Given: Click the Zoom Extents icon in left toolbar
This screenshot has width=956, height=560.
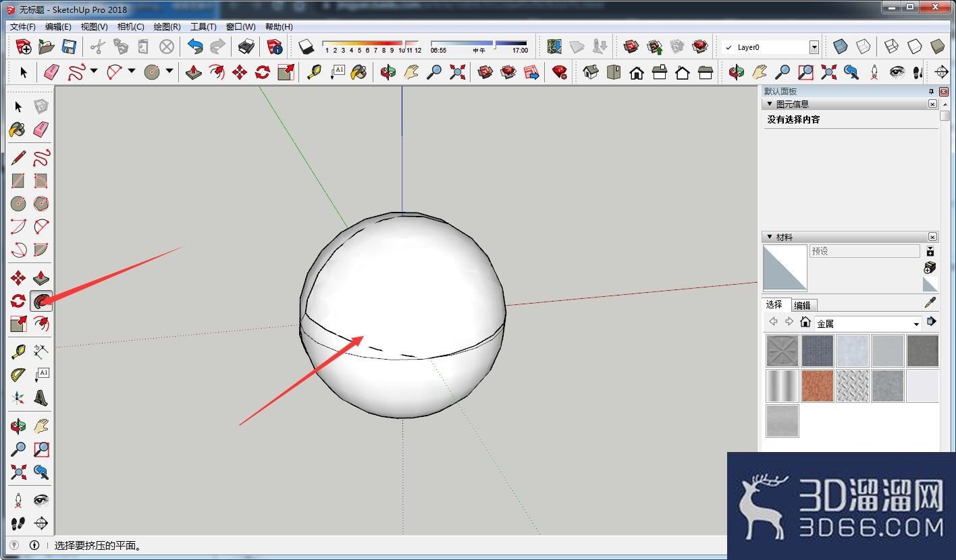Looking at the screenshot, I should coord(18,472).
